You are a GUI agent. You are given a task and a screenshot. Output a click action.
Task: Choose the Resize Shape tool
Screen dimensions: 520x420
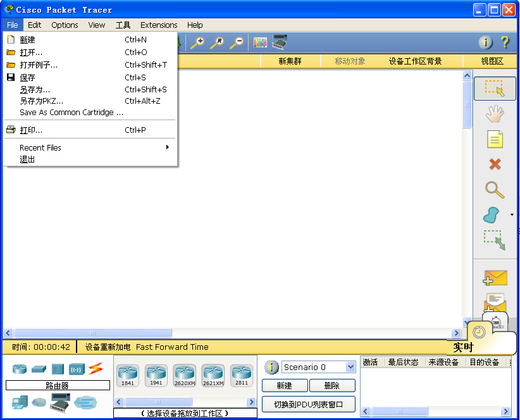[495, 240]
